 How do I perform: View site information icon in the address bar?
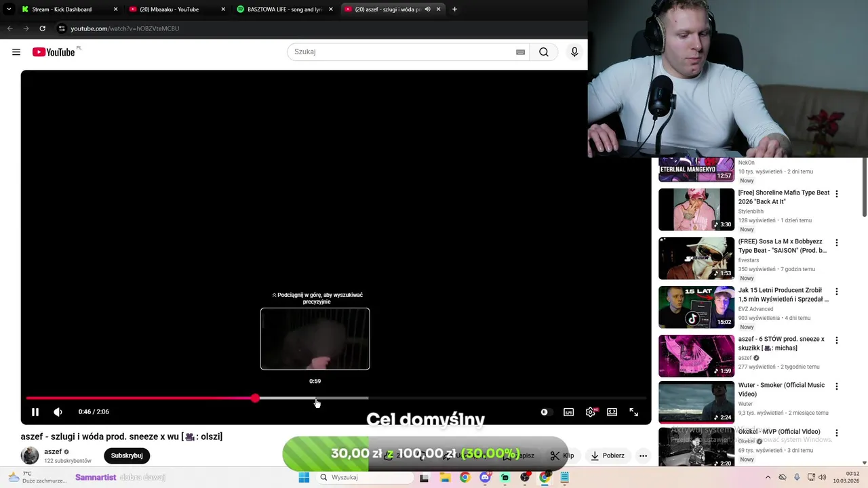[62, 28]
